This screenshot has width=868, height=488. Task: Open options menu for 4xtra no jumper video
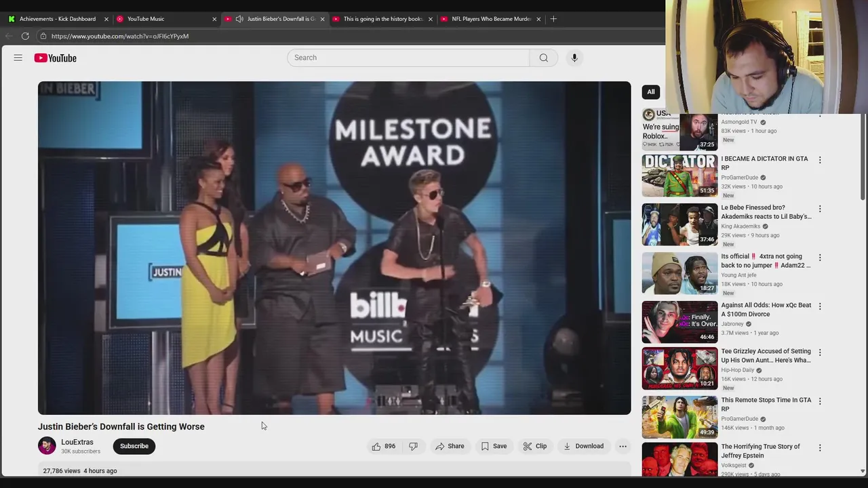coord(820,258)
